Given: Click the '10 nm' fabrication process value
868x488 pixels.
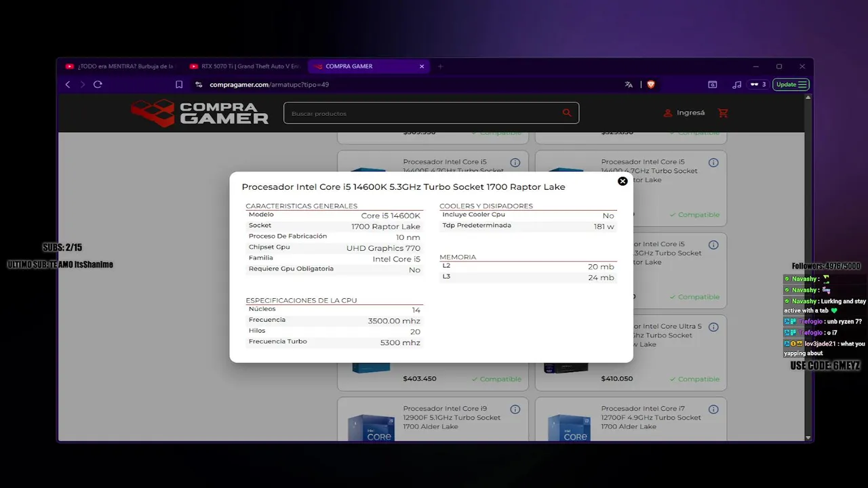Looking at the screenshot, I should pos(408,237).
